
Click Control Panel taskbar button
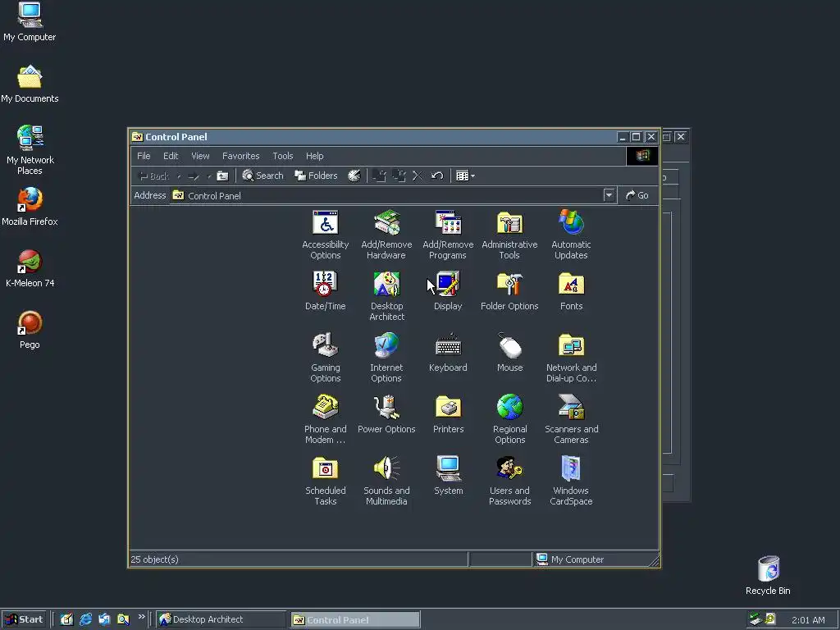[355, 619]
